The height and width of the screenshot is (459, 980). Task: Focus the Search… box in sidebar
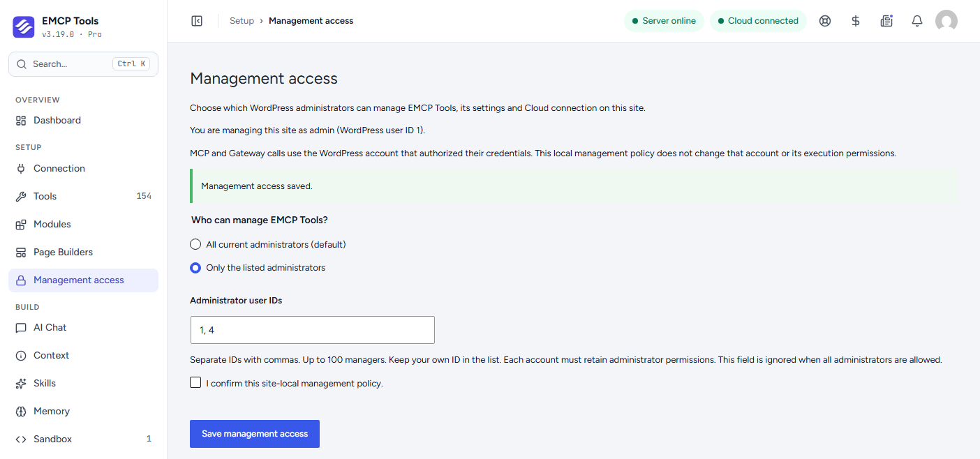83,64
